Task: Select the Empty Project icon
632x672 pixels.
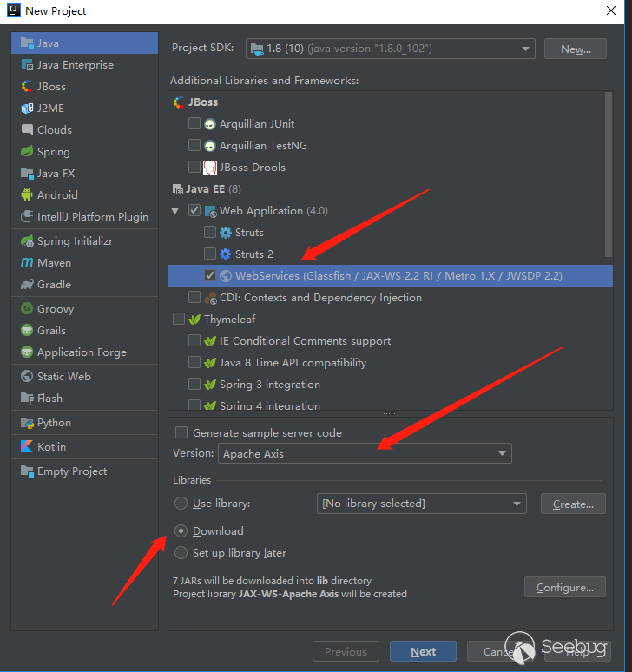Action: pyautogui.click(x=27, y=471)
